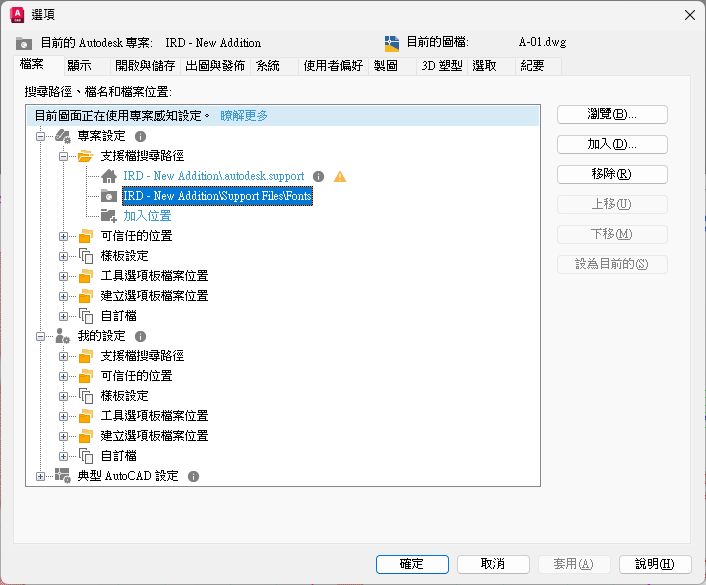
Task: Collapse the 專案設定 tree node
Action: pyautogui.click(x=41, y=136)
